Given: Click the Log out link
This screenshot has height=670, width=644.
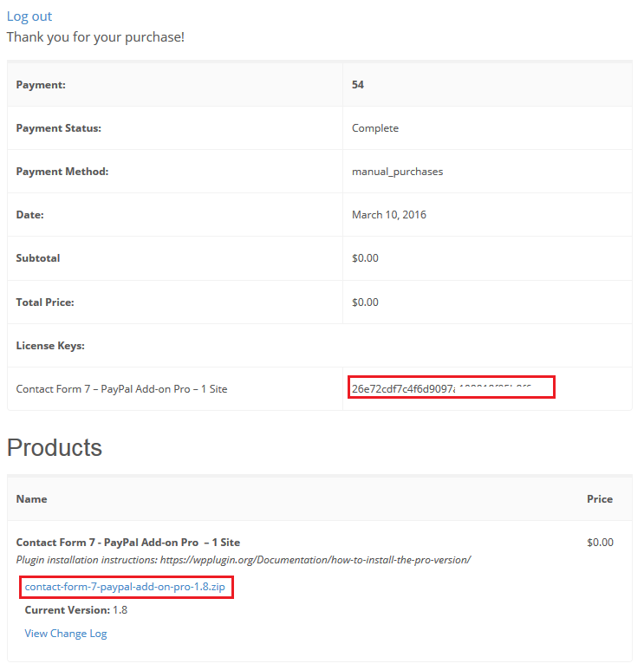Looking at the screenshot, I should click(29, 16).
